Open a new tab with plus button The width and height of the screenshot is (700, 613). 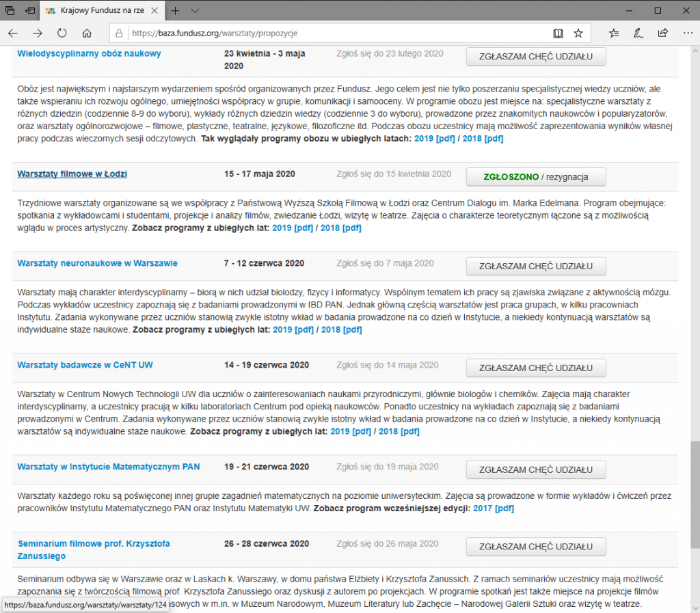[x=176, y=11]
